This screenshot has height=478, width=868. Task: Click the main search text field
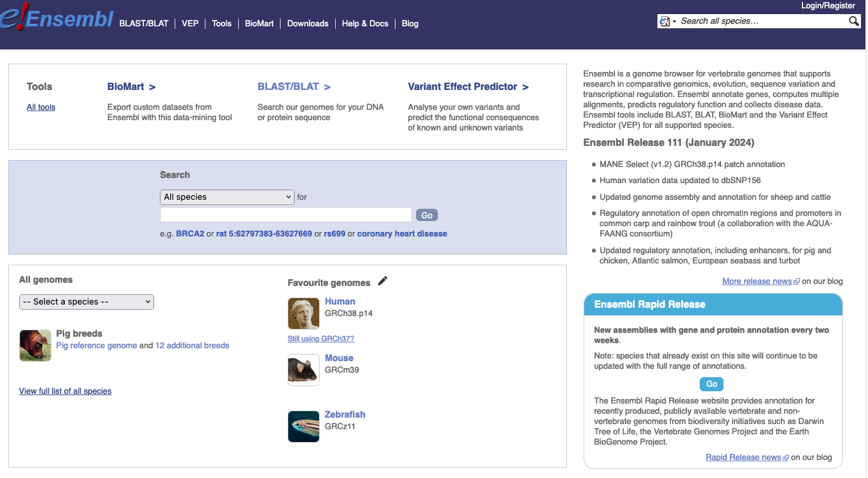point(286,215)
